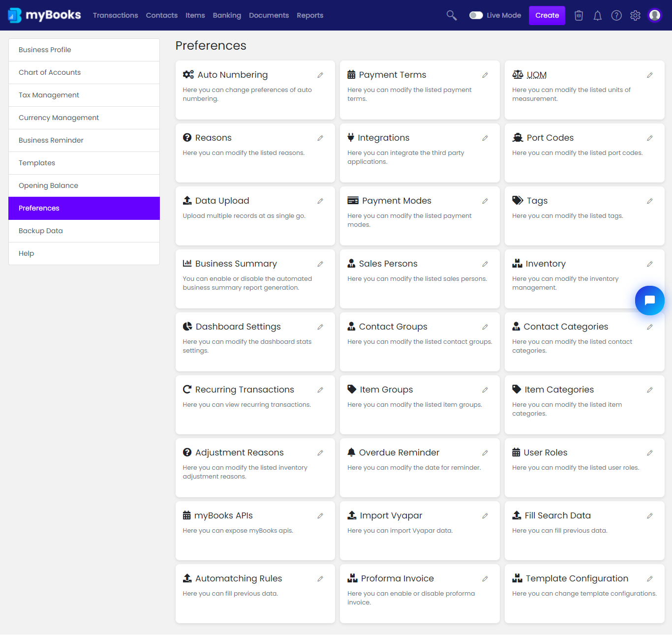The width and height of the screenshot is (672, 635).
Task: Open Help in sidebar
Action: pos(84,253)
